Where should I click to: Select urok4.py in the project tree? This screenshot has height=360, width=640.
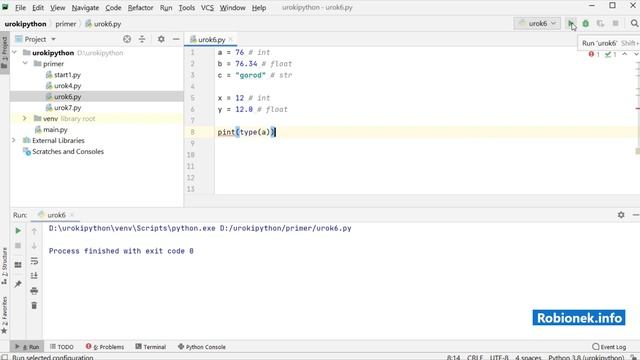click(x=67, y=86)
